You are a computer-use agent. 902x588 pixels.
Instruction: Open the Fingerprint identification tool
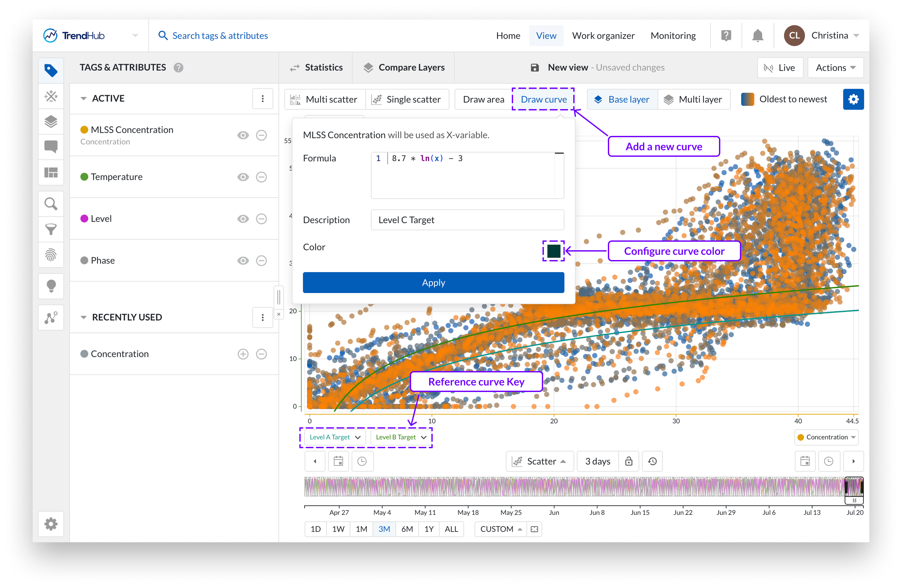pyautogui.click(x=51, y=255)
